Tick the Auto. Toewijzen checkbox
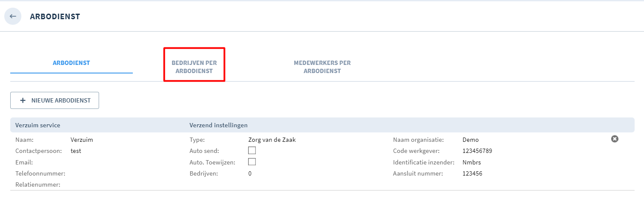 (252, 162)
